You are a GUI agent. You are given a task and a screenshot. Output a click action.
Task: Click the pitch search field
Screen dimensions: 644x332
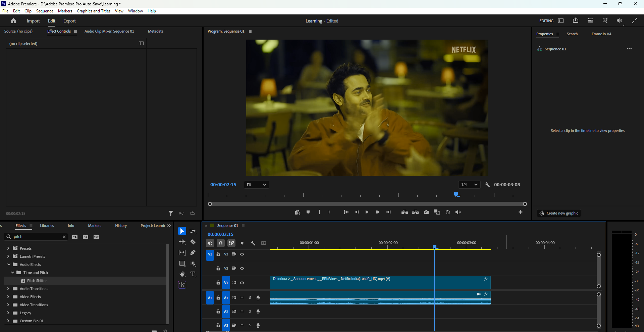[x=36, y=237]
